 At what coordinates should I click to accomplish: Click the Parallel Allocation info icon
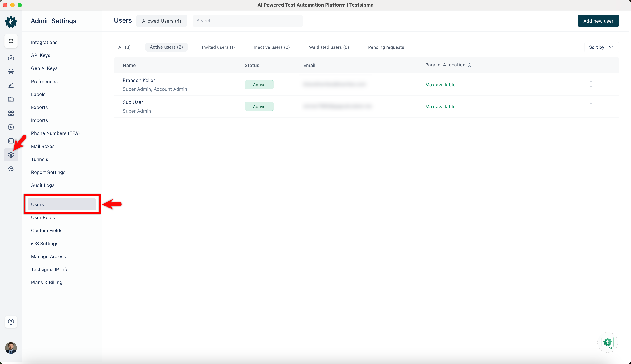pyautogui.click(x=469, y=65)
